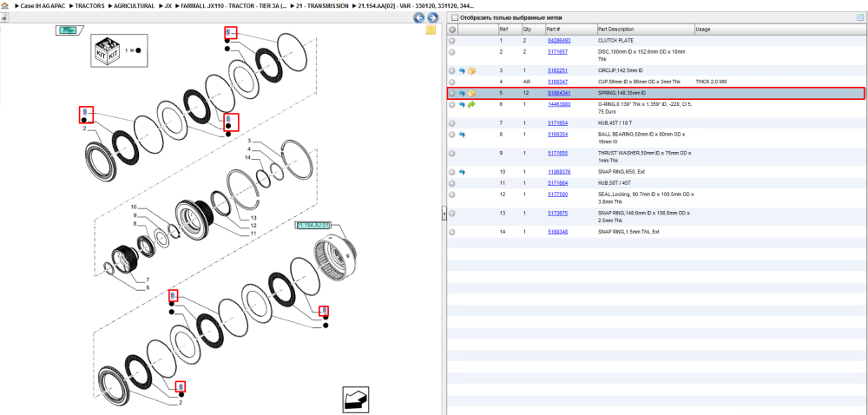This screenshot has width=868, height=415.
Task: Open the AGRICULTURAL breadcrumb
Action: pyautogui.click(x=134, y=5)
